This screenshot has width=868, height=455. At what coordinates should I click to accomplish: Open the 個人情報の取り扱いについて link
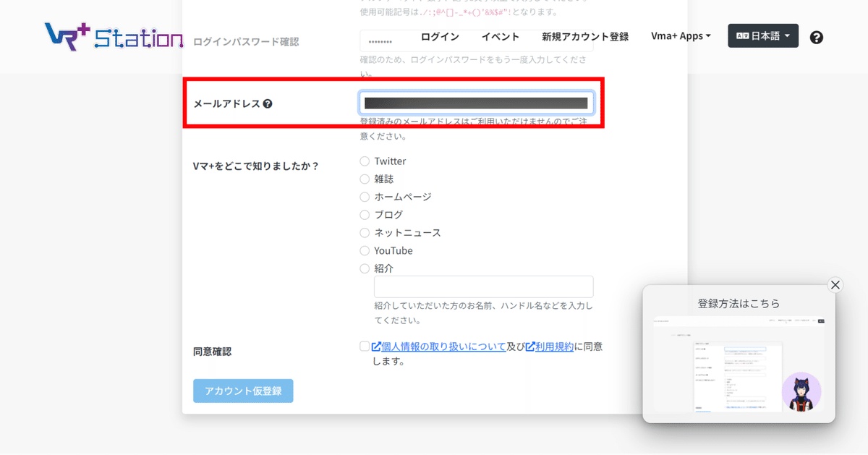coord(443,346)
